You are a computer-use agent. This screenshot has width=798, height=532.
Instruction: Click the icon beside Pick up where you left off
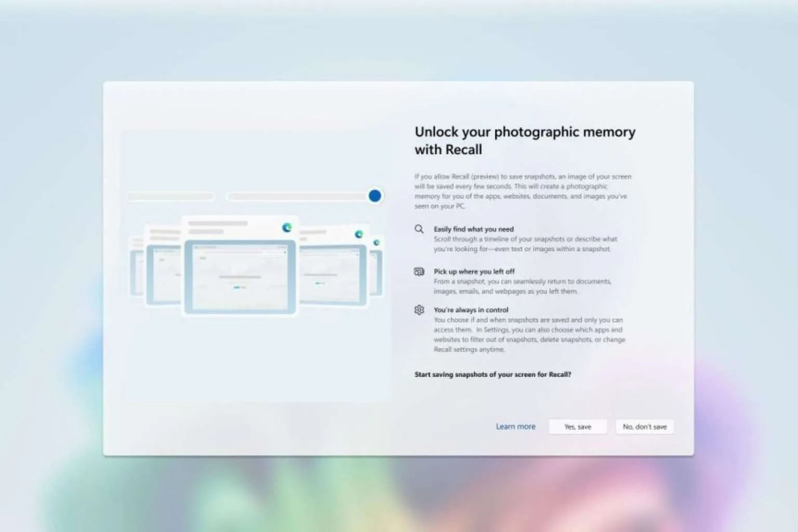pos(419,272)
